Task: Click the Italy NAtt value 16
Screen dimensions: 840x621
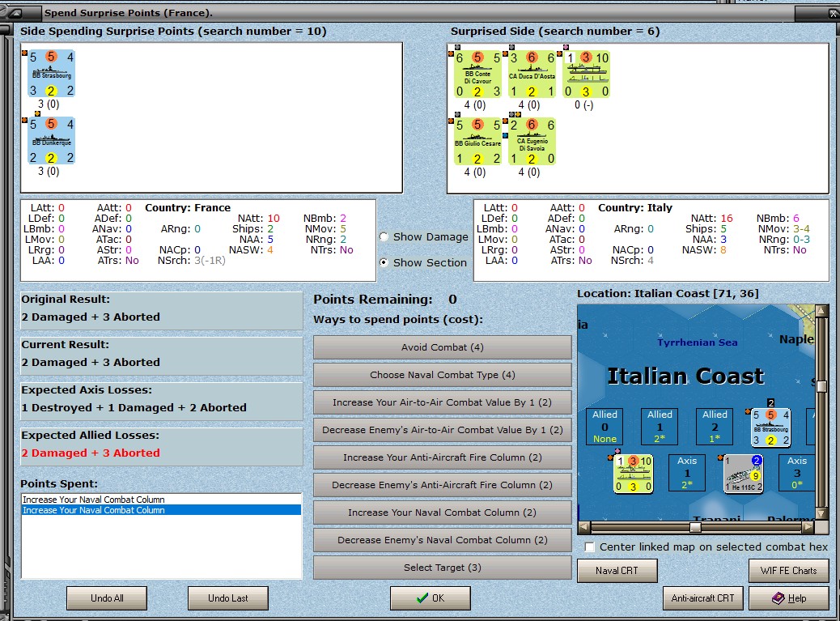Action: pyautogui.click(x=727, y=218)
